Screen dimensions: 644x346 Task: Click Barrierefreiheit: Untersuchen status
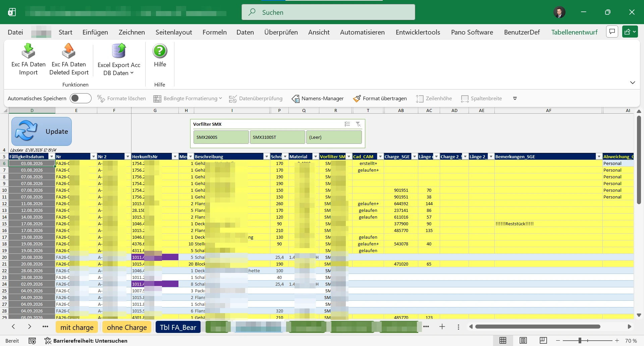coord(86,341)
